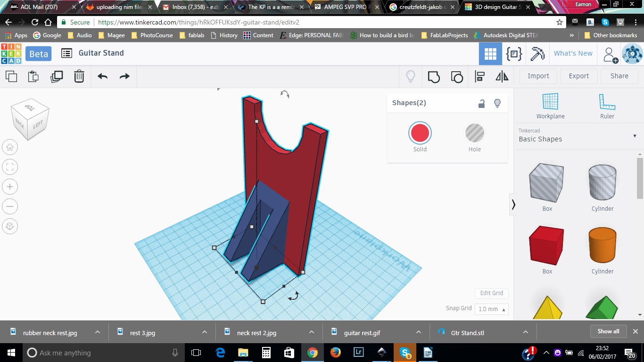Screen dimensions: 644x362
Task: Expand guitar rest.gif download options
Action: (419, 332)
